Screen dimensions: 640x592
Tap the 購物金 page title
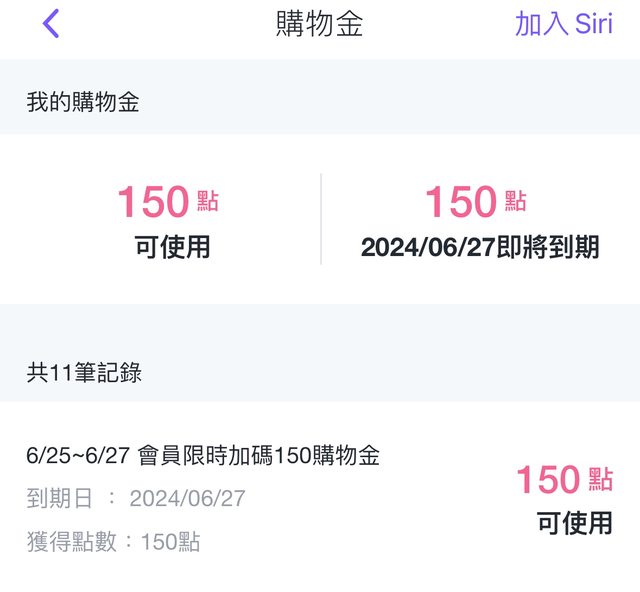(x=319, y=24)
